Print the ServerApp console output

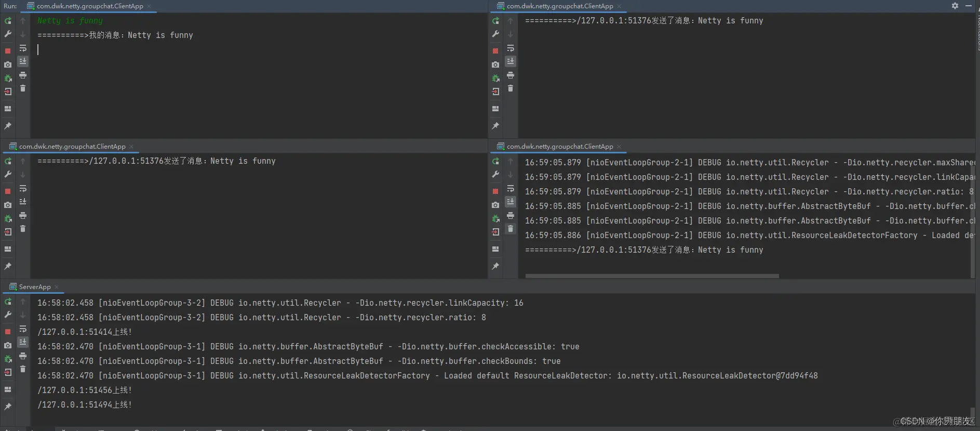(23, 356)
